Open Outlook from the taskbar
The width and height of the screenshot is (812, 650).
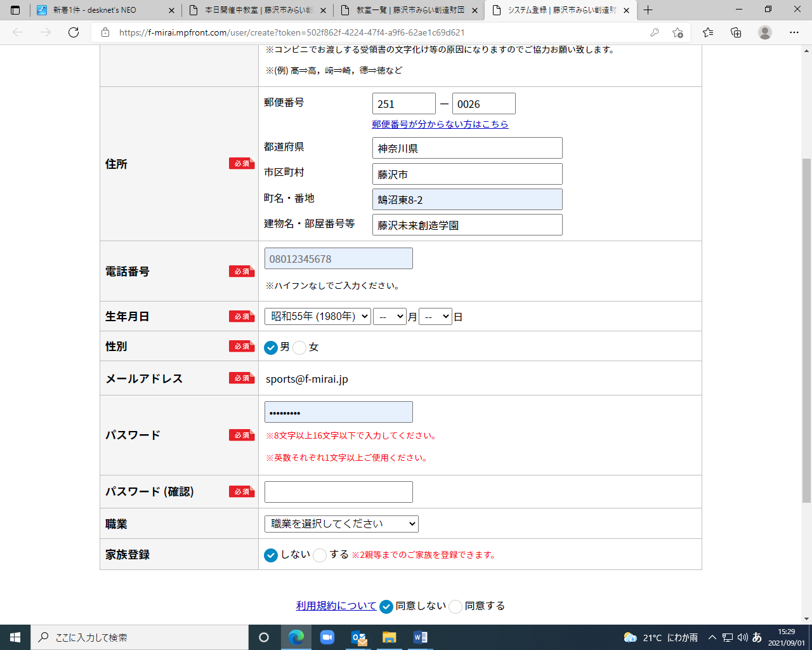[358, 637]
